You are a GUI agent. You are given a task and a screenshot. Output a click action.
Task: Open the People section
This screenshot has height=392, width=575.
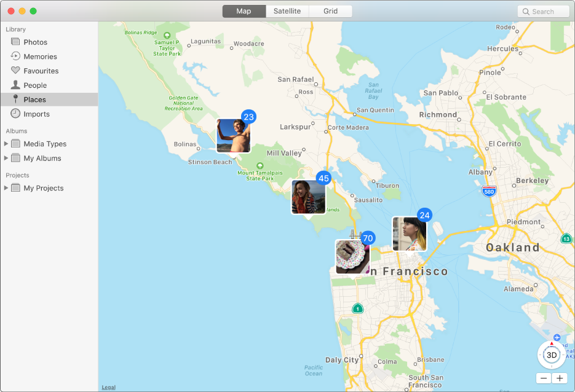pos(16,85)
